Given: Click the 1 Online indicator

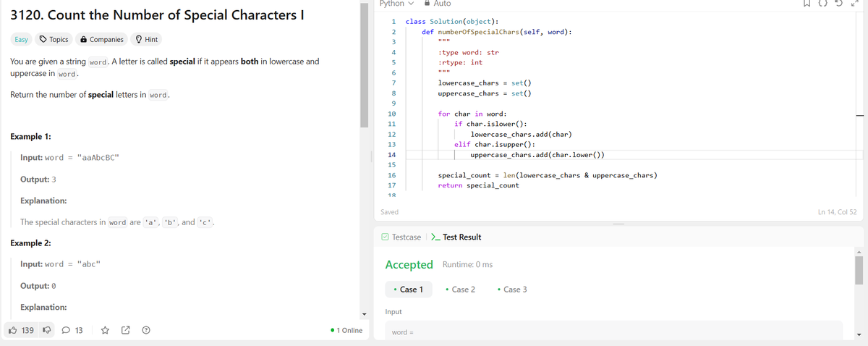Looking at the screenshot, I should 346,330.
